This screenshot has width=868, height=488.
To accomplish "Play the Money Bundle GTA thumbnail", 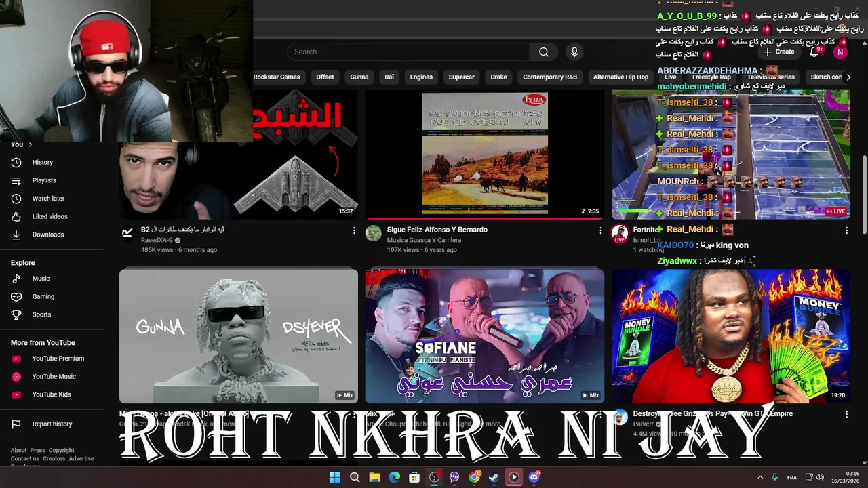I will (731, 336).
